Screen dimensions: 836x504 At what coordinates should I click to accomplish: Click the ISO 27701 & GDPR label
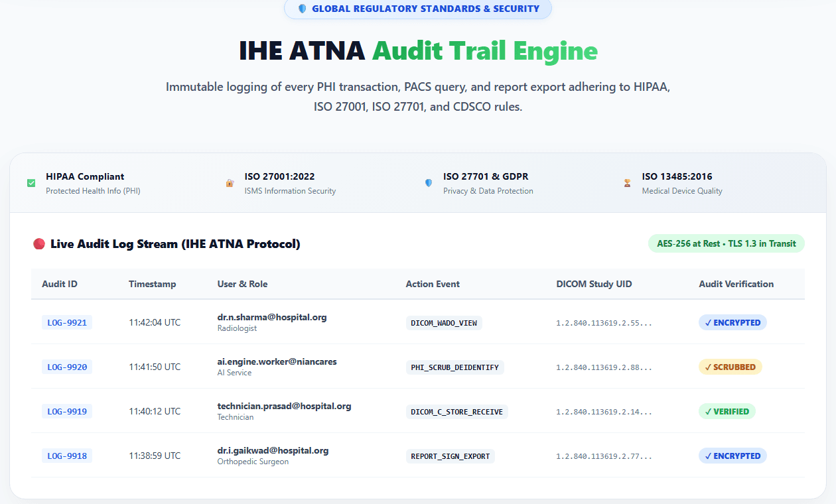[x=486, y=176]
